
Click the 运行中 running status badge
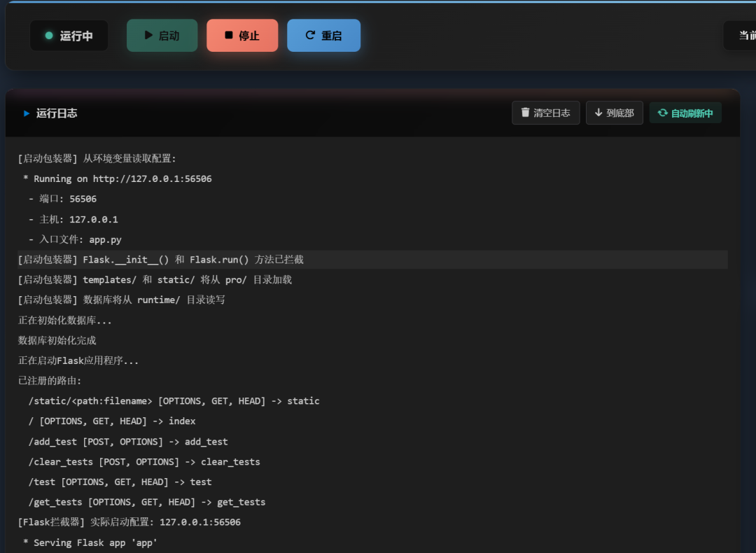pyautogui.click(x=69, y=36)
